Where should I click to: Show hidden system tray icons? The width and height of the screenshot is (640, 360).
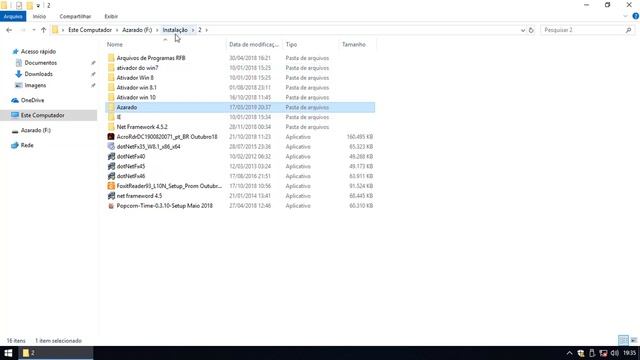[x=569, y=353]
